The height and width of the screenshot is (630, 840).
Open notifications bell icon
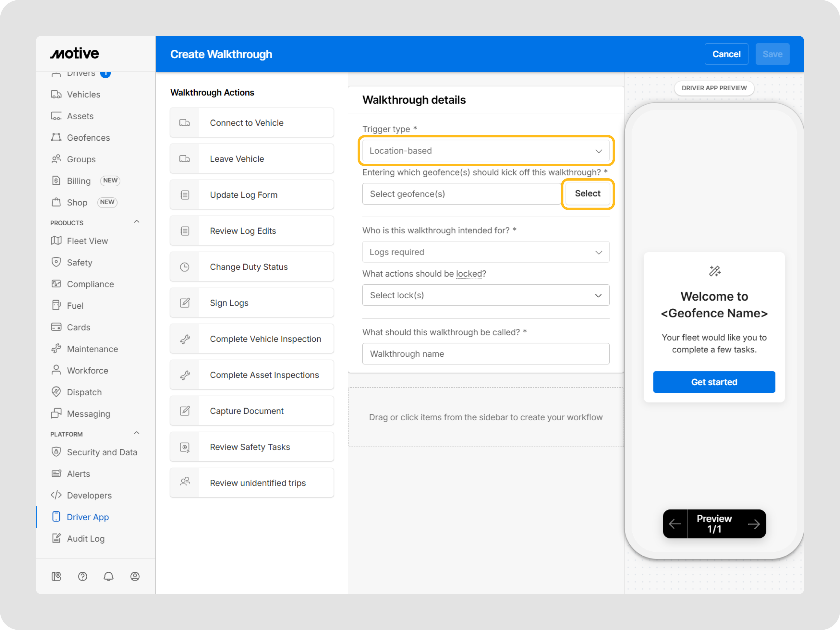pyautogui.click(x=109, y=577)
